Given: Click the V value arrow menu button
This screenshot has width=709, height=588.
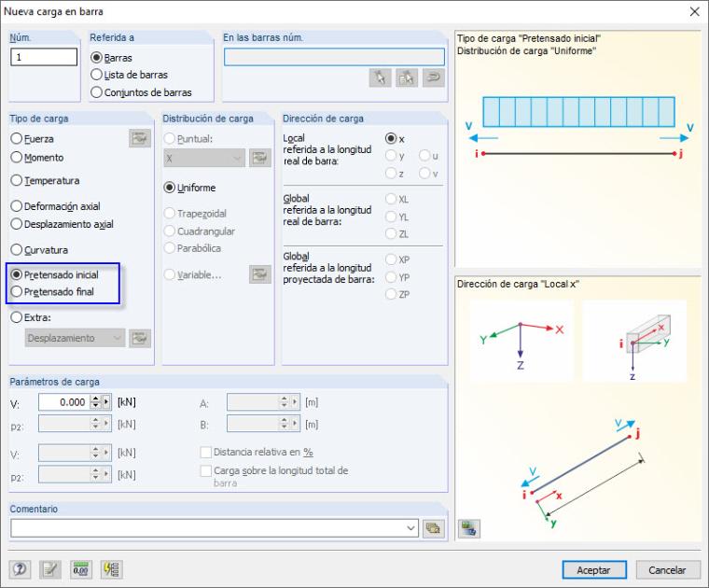Looking at the screenshot, I should pyautogui.click(x=106, y=402).
